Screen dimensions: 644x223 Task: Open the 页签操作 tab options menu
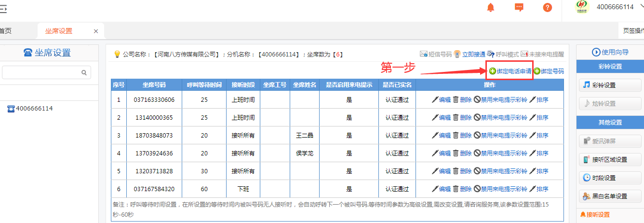[632, 31]
